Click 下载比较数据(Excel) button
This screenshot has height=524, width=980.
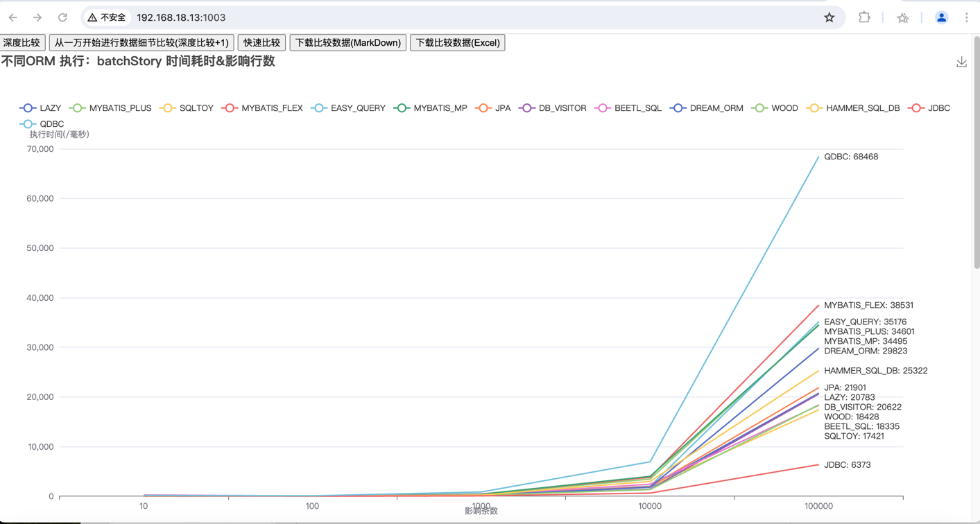coord(458,42)
